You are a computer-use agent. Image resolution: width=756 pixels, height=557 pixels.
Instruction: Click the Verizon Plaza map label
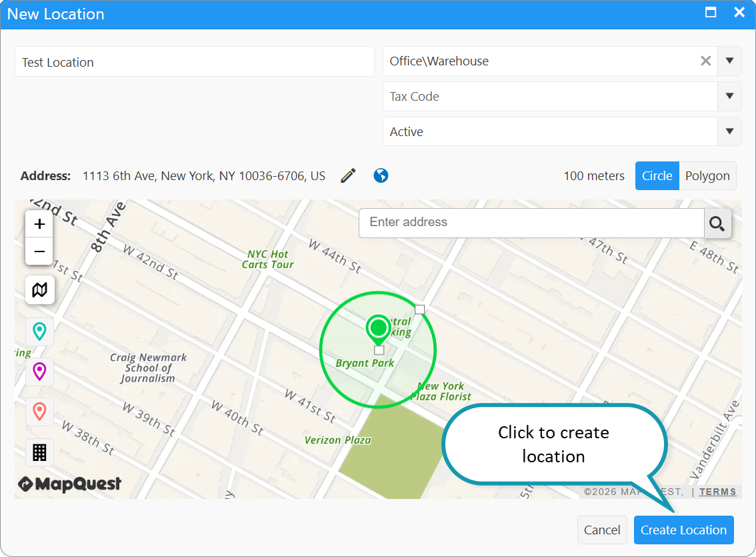(x=337, y=440)
